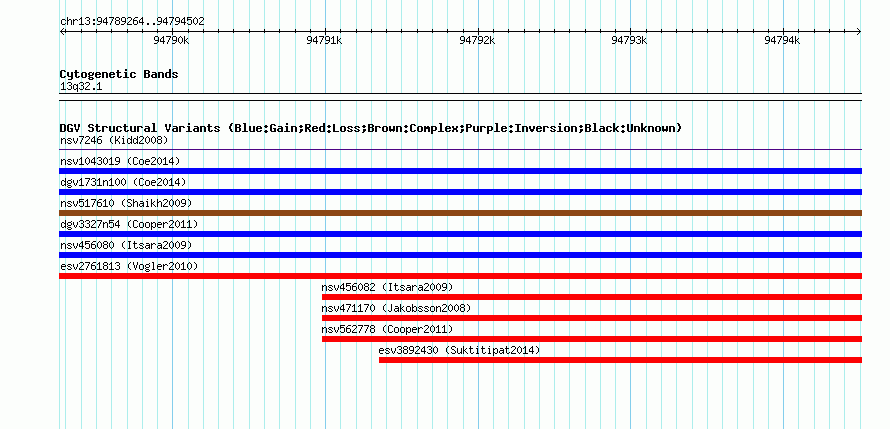This screenshot has width=890, height=429.
Task: Select the red bar under nsv471170
Action: click(591, 318)
